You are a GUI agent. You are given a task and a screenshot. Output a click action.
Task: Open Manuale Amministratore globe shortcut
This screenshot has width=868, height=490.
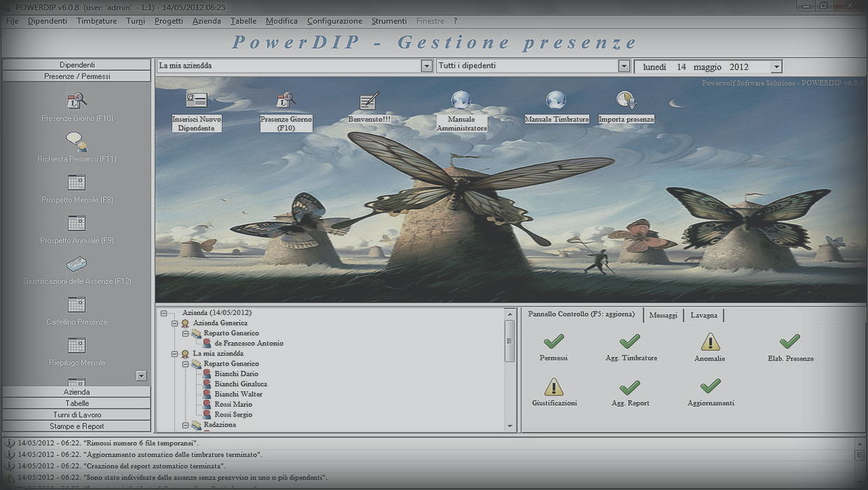[461, 112]
